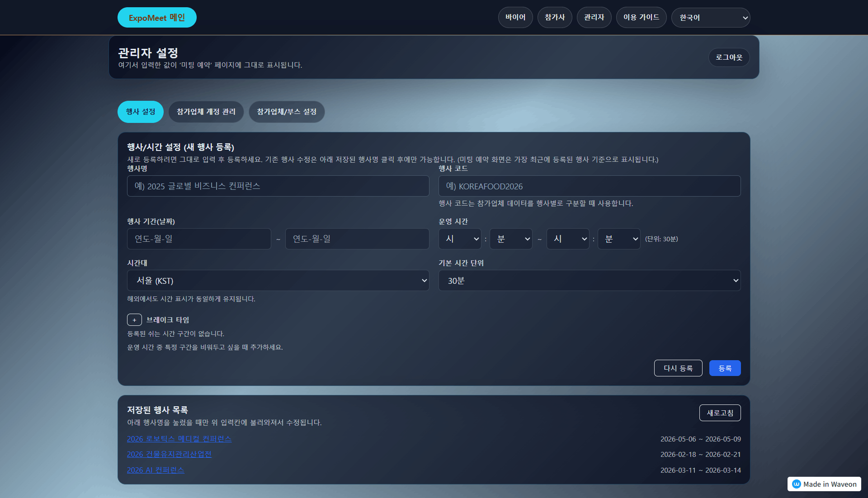Open the 이용 가이드 menu item
Image resolution: width=868 pixels, height=498 pixels.
pos(641,18)
